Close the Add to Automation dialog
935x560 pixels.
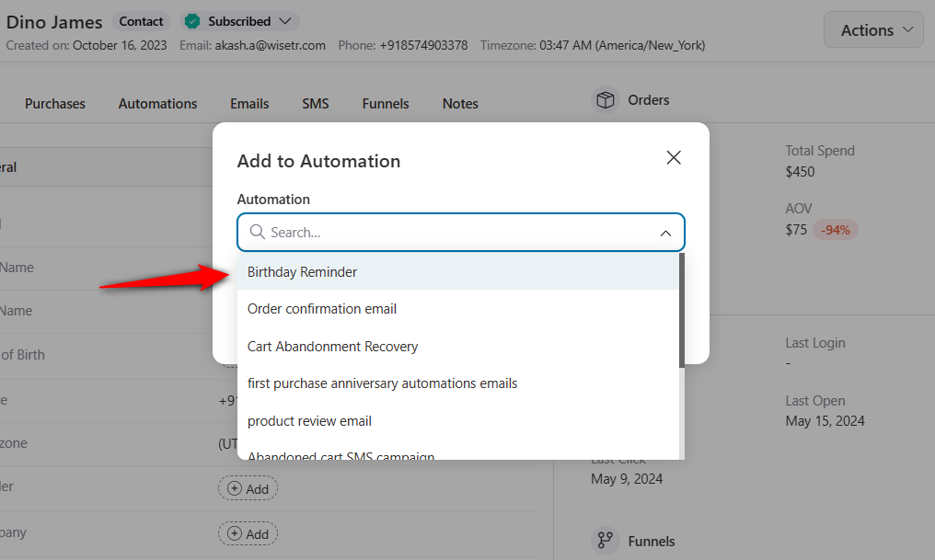674,158
